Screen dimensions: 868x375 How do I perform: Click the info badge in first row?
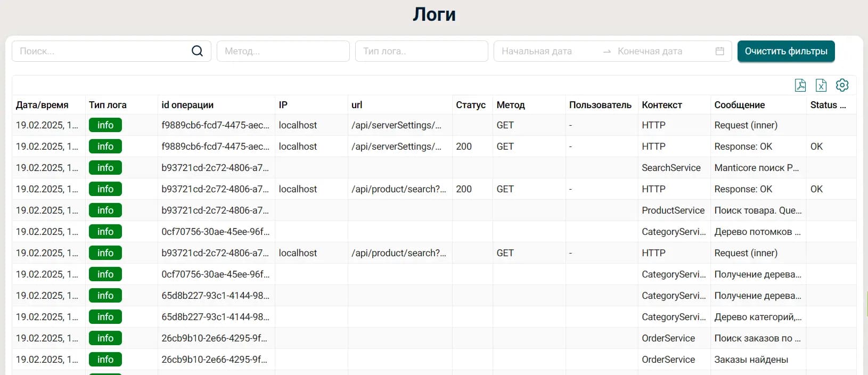point(105,125)
